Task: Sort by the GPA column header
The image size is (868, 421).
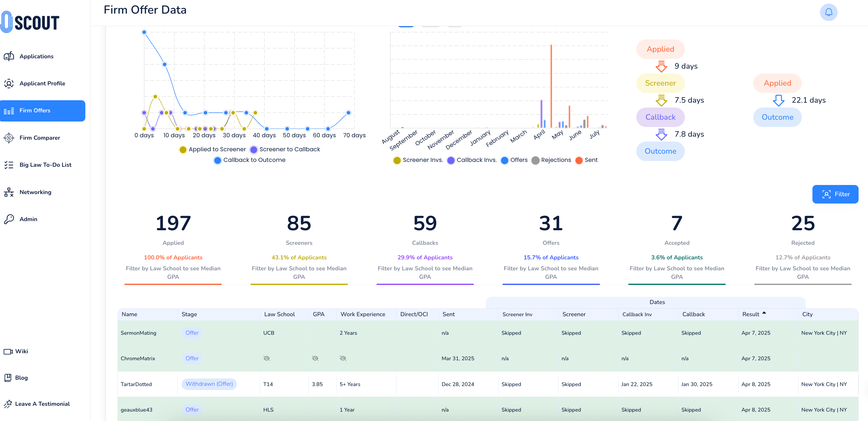Action: 318,314
